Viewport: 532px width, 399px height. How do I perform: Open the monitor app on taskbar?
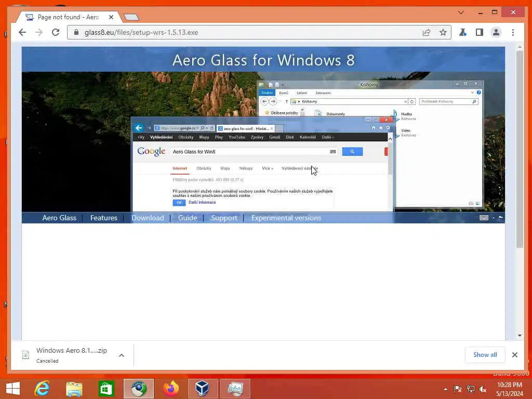[x=235, y=389]
